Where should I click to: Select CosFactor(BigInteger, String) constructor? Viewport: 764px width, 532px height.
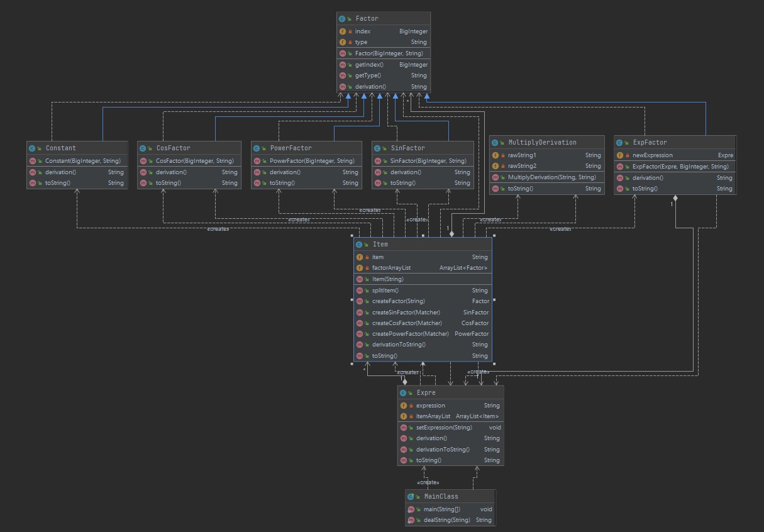tap(189, 161)
